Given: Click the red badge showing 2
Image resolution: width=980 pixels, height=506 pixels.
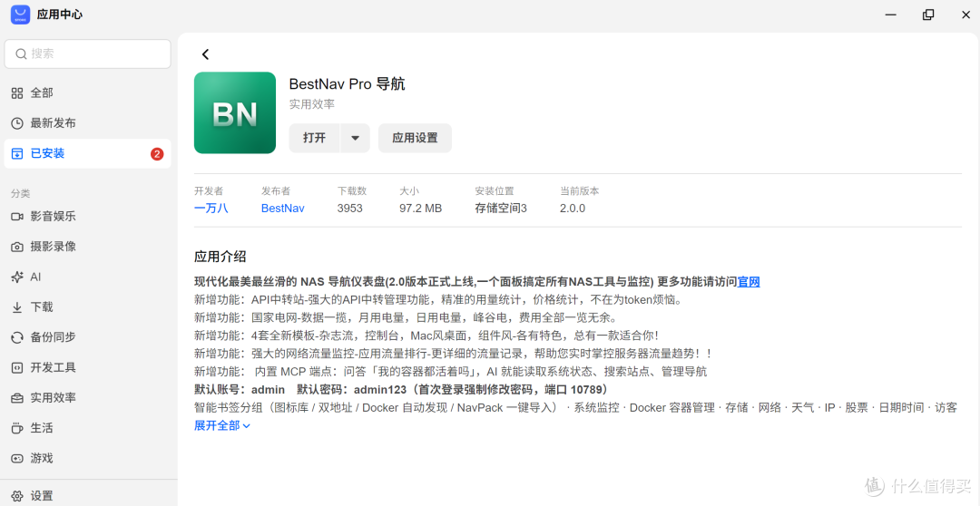Looking at the screenshot, I should (x=157, y=153).
